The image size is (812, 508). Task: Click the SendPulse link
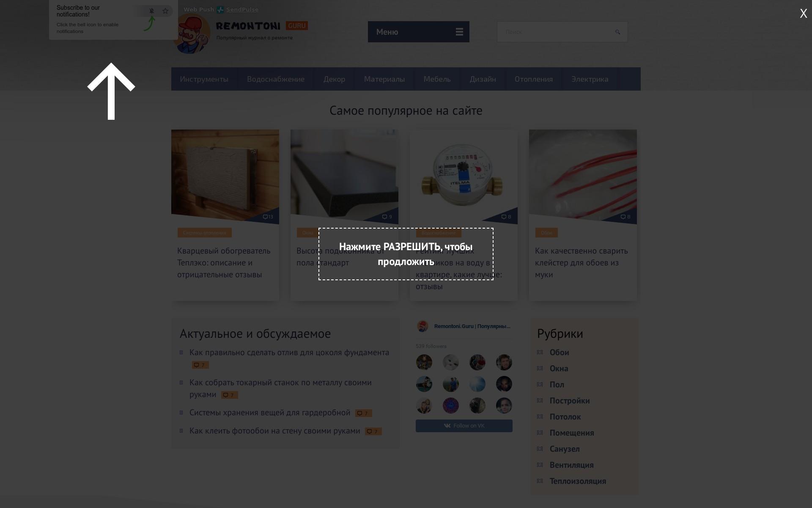(x=242, y=9)
